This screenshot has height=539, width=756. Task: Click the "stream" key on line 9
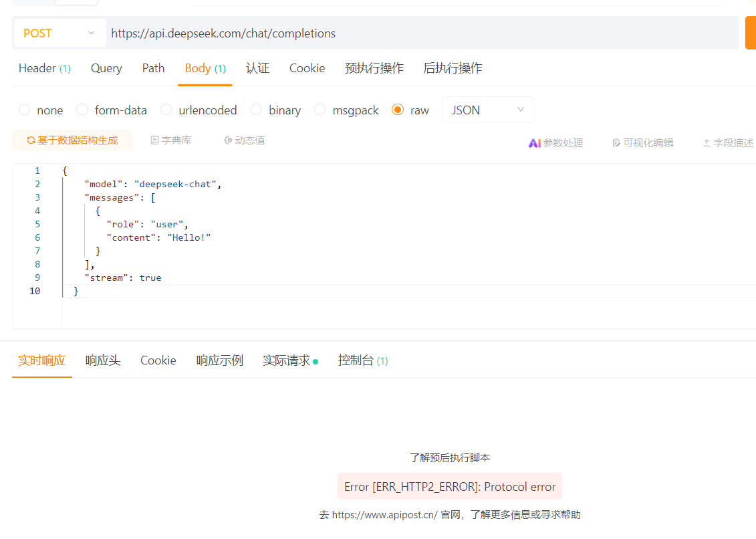coord(106,278)
